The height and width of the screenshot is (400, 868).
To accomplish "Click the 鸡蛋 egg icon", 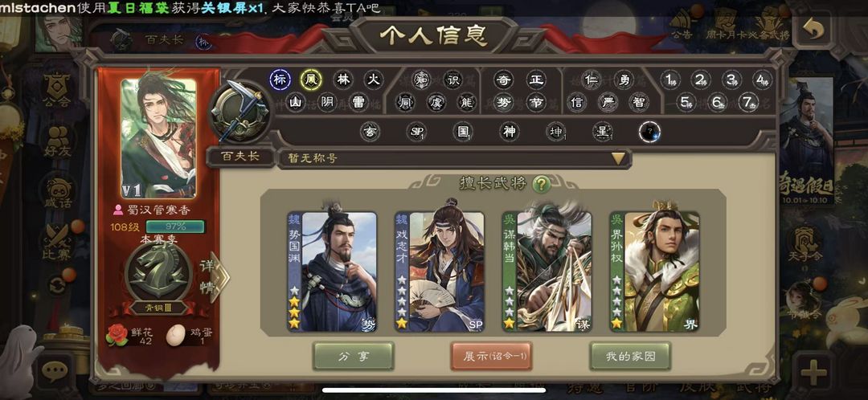I will [x=176, y=335].
